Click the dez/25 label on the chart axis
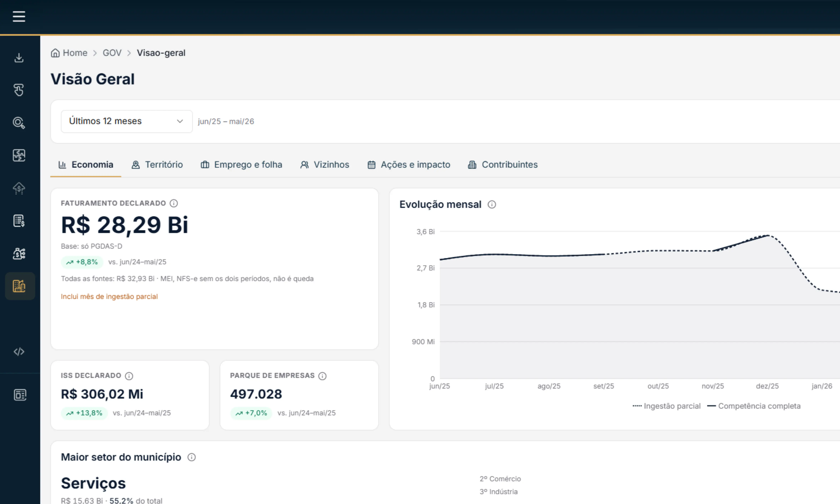Image resolution: width=840 pixels, height=504 pixels. [767, 386]
